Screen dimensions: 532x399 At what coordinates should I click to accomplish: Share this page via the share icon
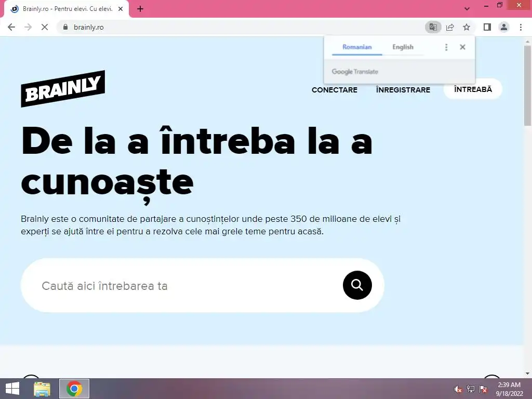coord(450,27)
